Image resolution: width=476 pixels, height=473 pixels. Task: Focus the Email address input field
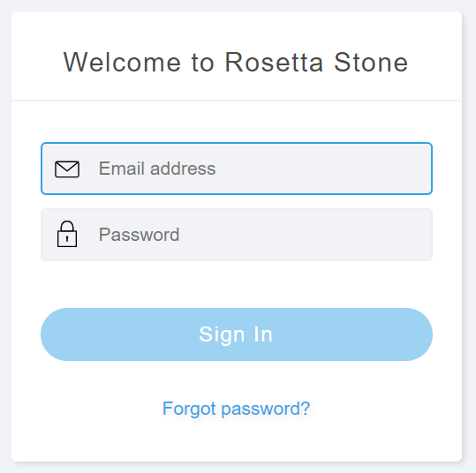click(x=237, y=169)
